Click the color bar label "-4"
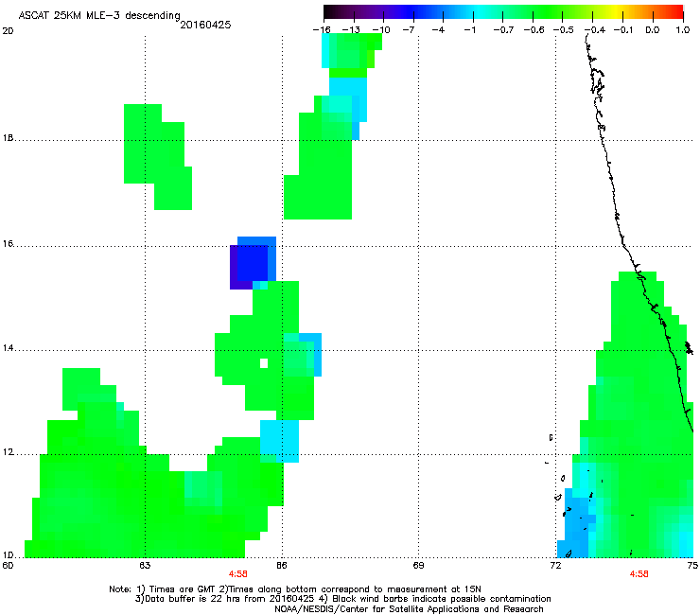 point(438,30)
